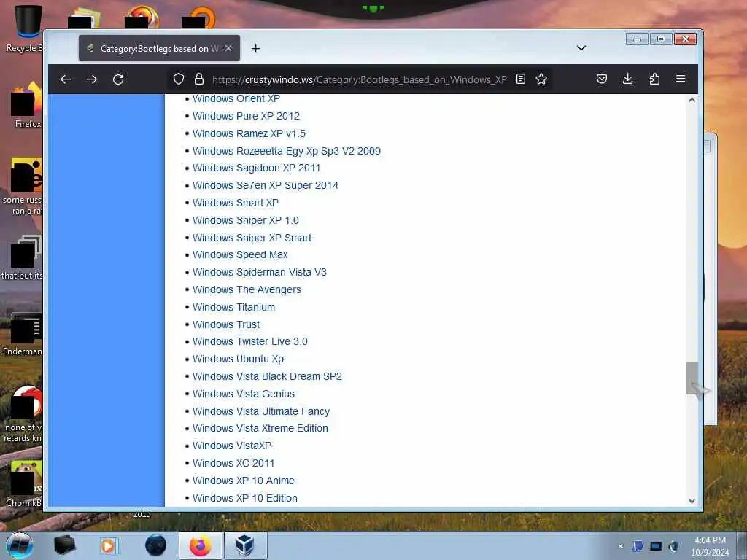Open the tracking protection shield icon
The height and width of the screenshot is (560, 747).
179,79
